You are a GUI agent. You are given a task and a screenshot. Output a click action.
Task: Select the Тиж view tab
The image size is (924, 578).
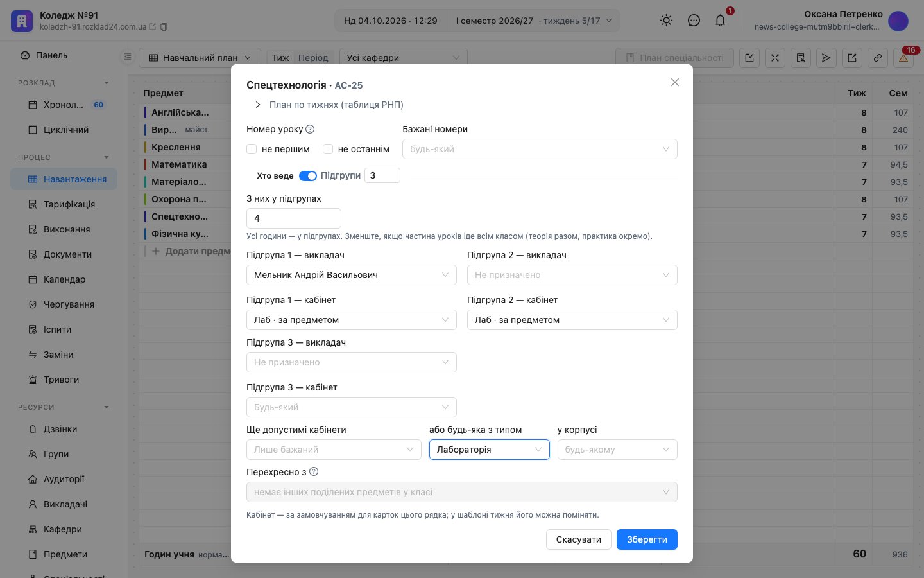[x=280, y=58]
